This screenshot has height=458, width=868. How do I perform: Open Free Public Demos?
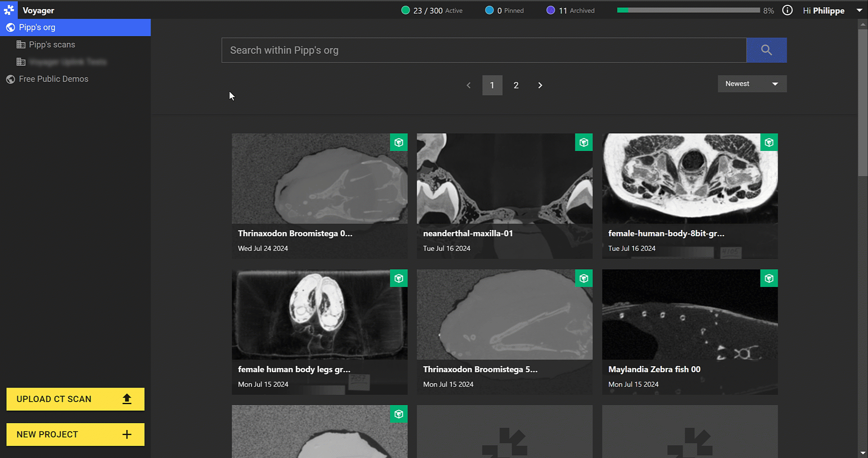[75, 79]
